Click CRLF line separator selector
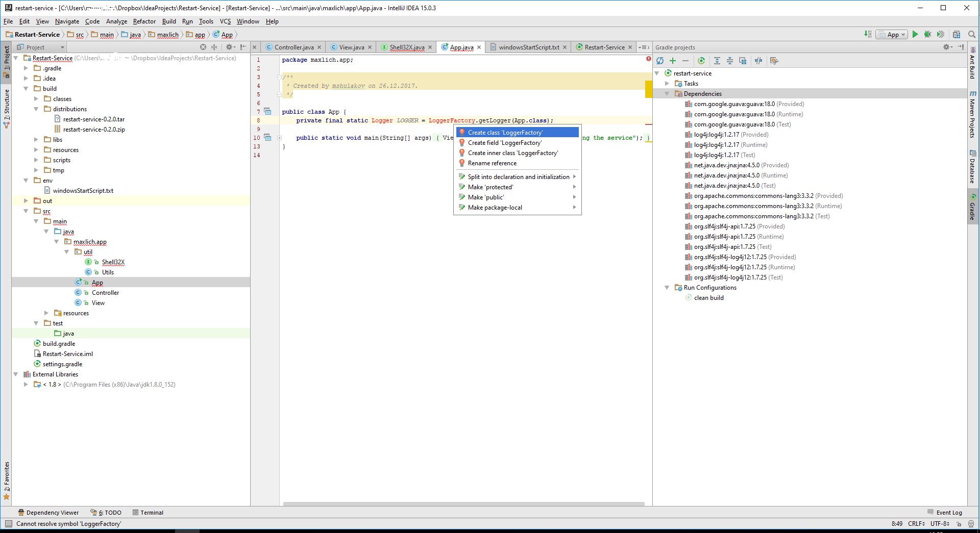The width and height of the screenshot is (980, 533). [x=916, y=524]
